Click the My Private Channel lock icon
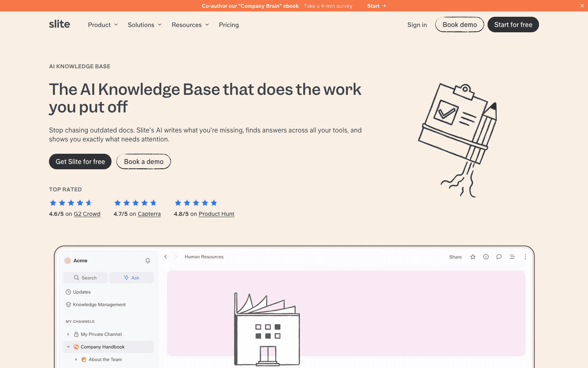Screen dimensions: 588x368 76,334
